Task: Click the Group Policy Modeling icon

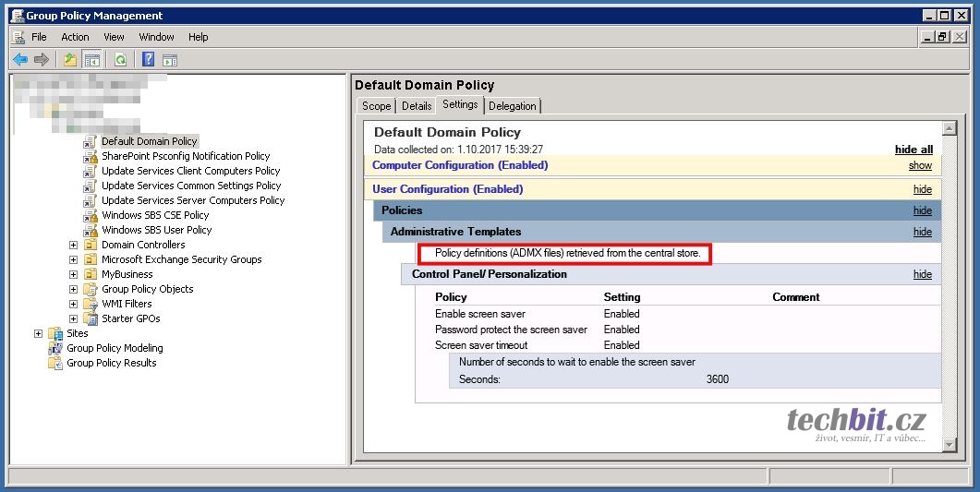Action: tap(55, 348)
